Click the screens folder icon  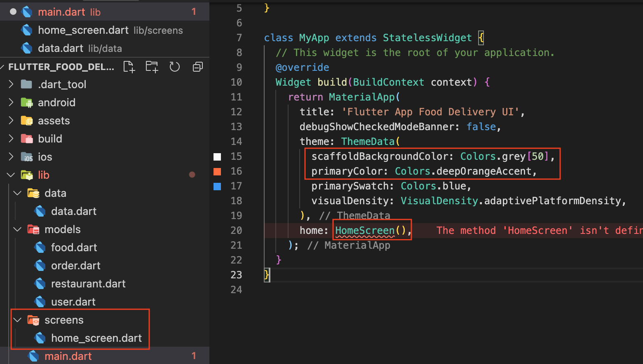(x=33, y=320)
